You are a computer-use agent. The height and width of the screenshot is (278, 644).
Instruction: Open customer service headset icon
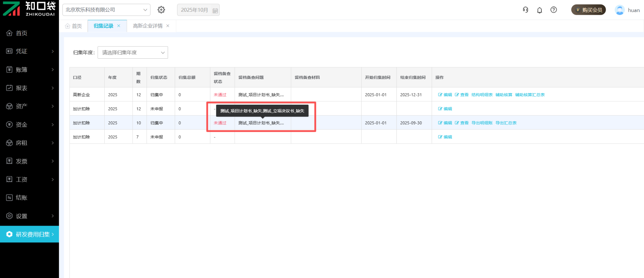[525, 10]
